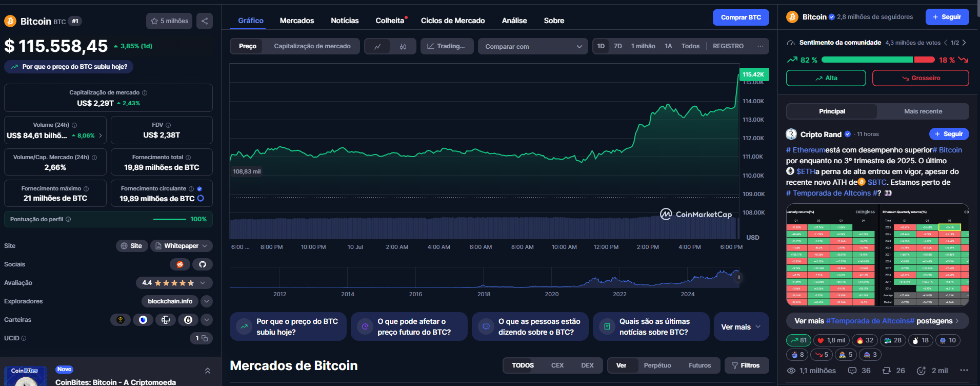
Task: Set chart range to 7D
Action: 618,46
